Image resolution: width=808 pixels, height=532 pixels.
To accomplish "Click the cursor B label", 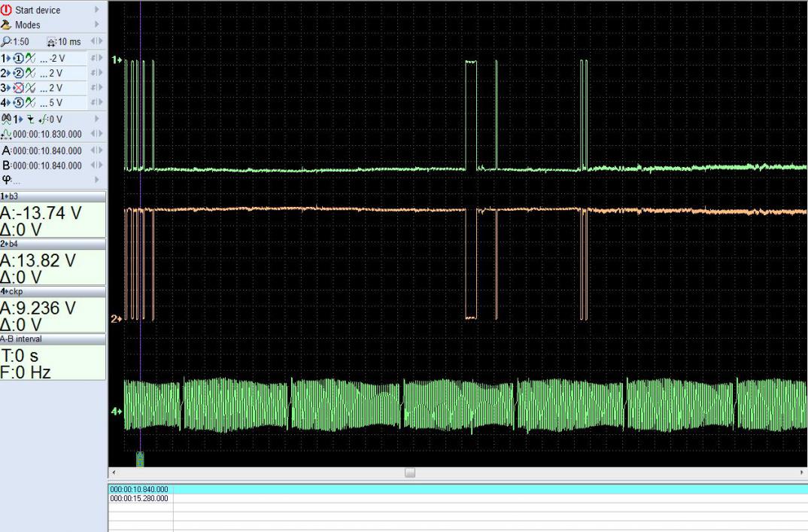I will [6, 166].
